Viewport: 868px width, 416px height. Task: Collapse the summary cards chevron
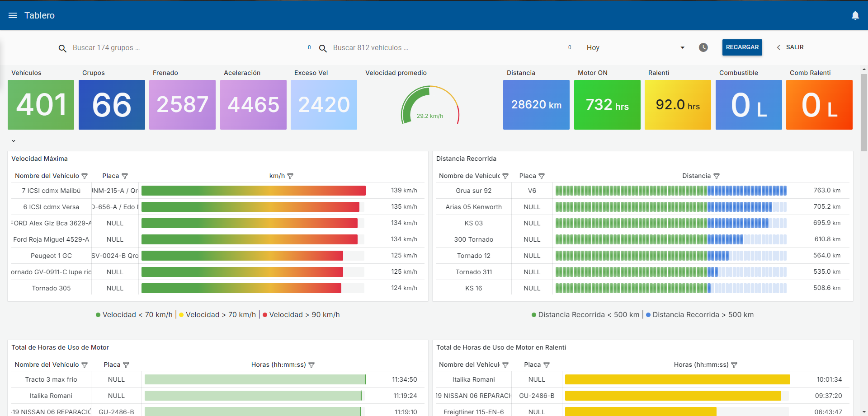point(14,141)
